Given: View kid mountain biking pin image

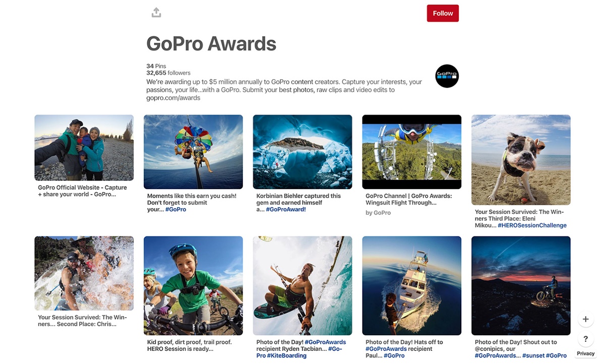Looking at the screenshot, I should (x=193, y=285).
